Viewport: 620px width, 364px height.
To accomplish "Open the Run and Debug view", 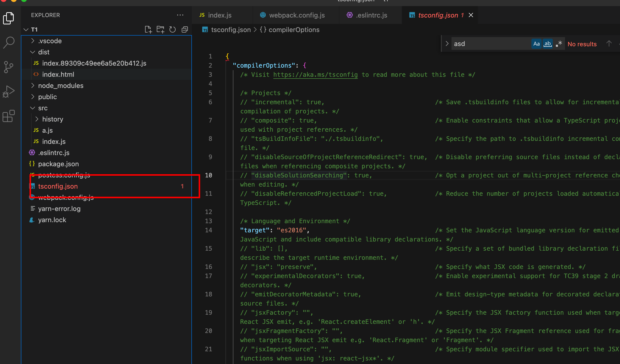I will tap(9, 92).
